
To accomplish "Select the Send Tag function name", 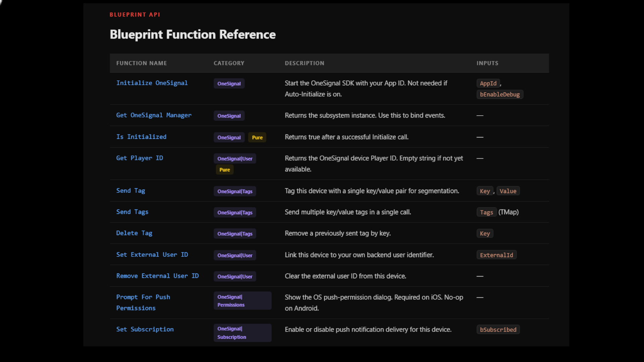I will [130, 190].
